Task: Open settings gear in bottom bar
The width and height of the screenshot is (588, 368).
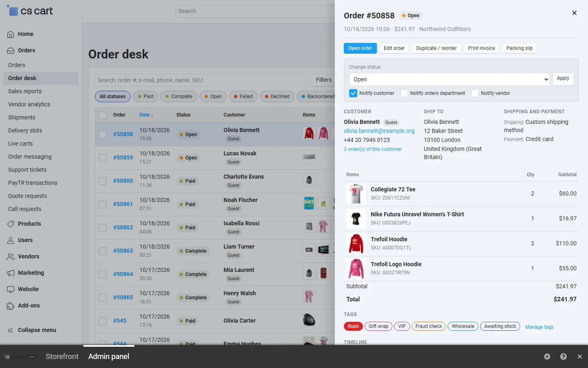Action: 547,357
